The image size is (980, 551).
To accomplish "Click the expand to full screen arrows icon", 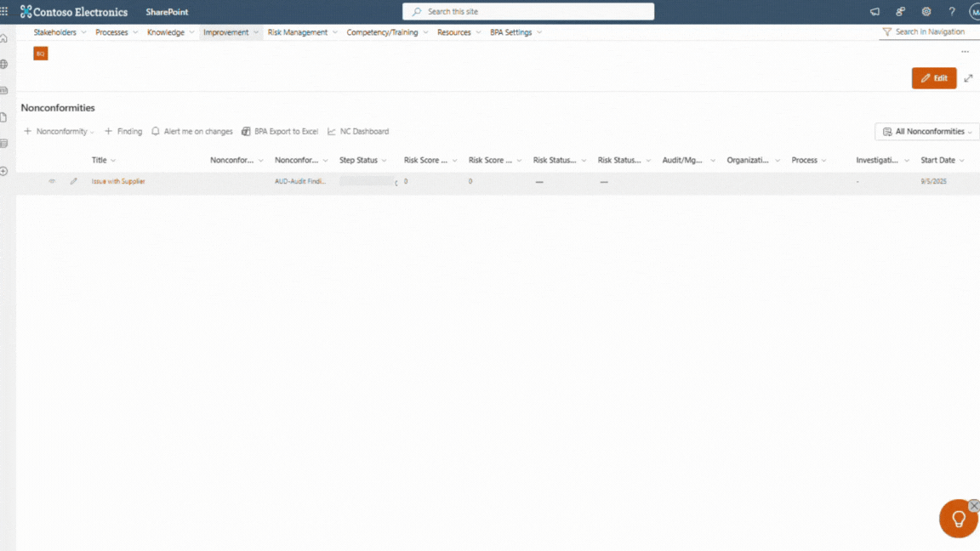I will (968, 78).
